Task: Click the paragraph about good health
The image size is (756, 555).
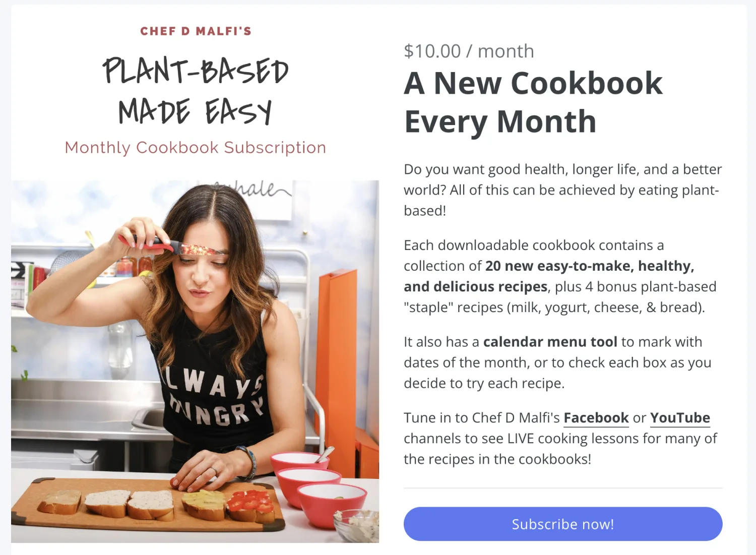Action: click(x=563, y=190)
